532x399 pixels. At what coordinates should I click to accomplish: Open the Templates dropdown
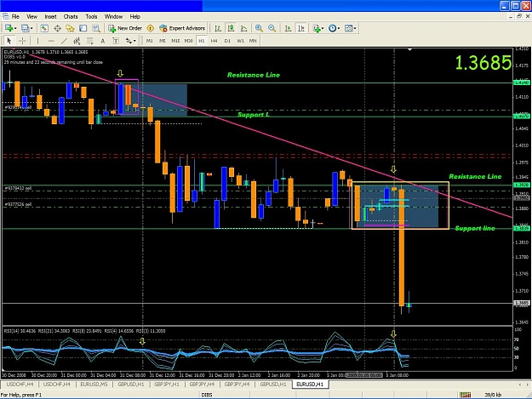(x=350, y=28)
